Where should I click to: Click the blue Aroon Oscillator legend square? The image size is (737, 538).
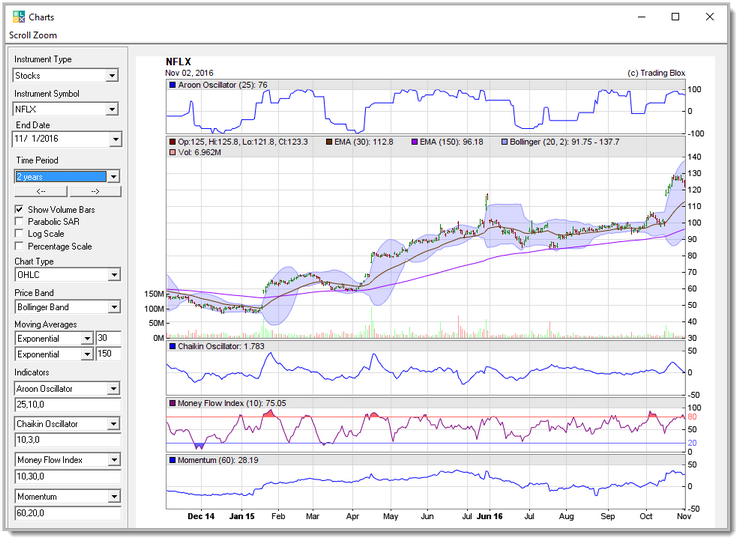[x=173, y=85]
